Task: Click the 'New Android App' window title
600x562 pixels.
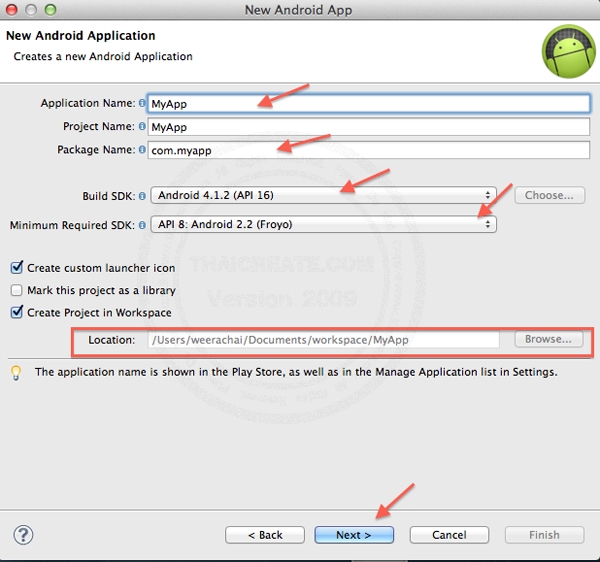Action: 298,10
